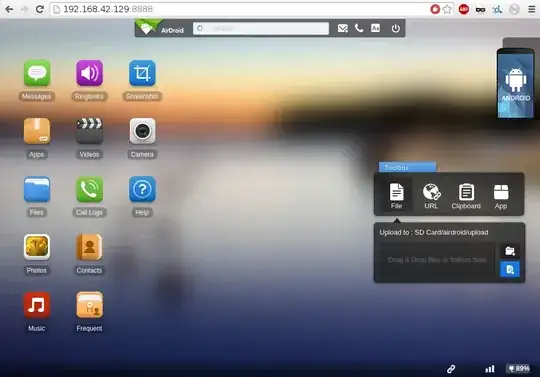Click the glasses mask extension icon
540x377 pixels.
pos(480,10)
